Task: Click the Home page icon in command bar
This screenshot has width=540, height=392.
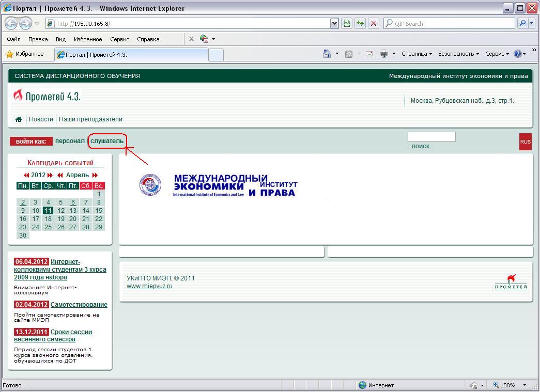Action: 327,54
